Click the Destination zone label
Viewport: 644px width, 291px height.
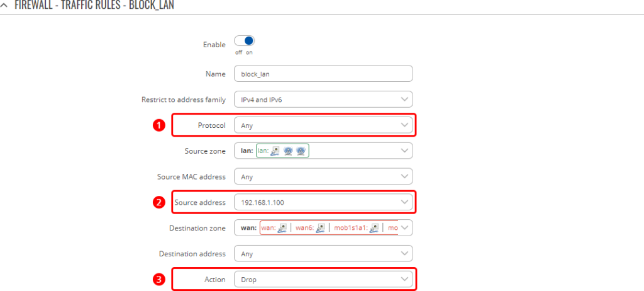tap(197, 228)
